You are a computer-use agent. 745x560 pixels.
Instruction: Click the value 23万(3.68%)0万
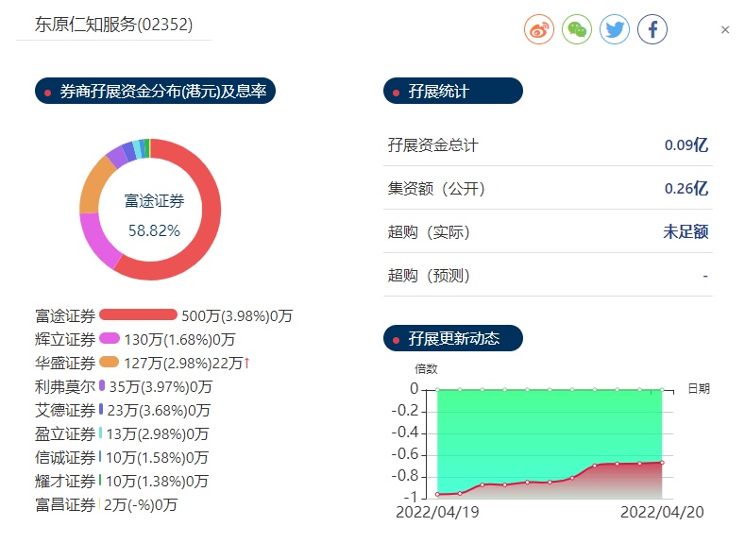click(x=159, y=410)
